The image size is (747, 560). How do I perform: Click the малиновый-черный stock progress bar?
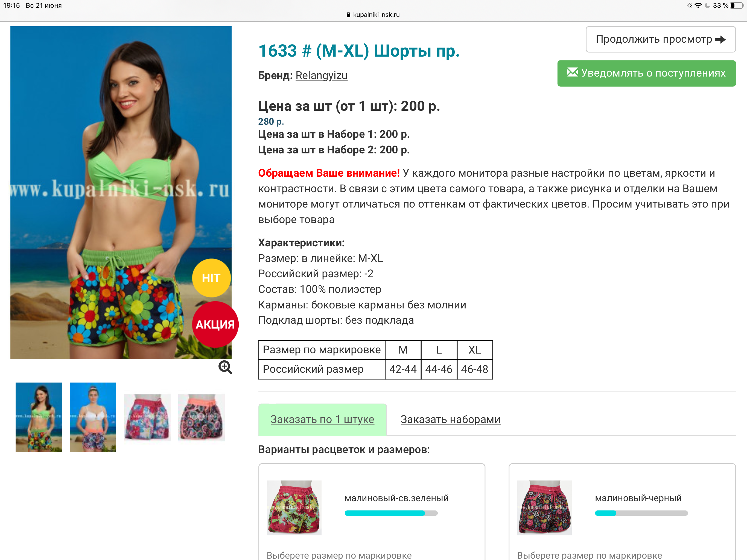pos(641,513)
